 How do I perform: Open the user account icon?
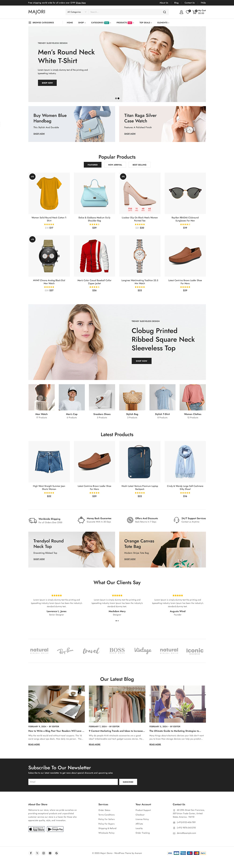[181, 12]
